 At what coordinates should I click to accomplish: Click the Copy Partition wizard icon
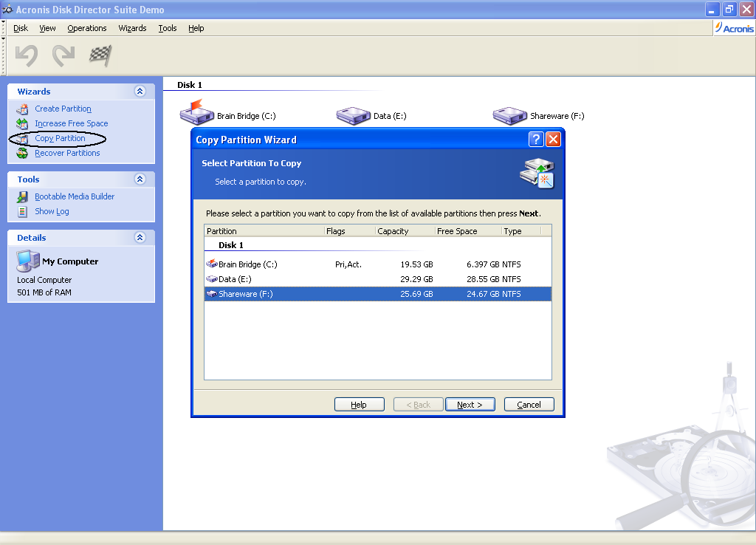(22, 139)
